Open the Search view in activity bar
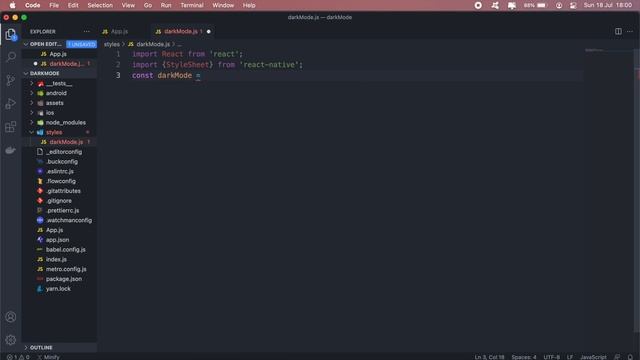The width and height of the screenshot is (640, 360). point(11,57)
